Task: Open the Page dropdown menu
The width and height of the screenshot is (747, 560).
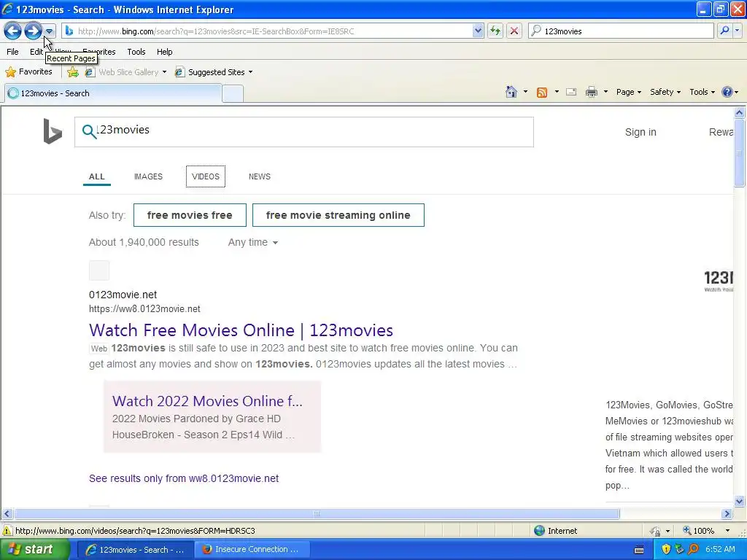Action: [628, 92]
